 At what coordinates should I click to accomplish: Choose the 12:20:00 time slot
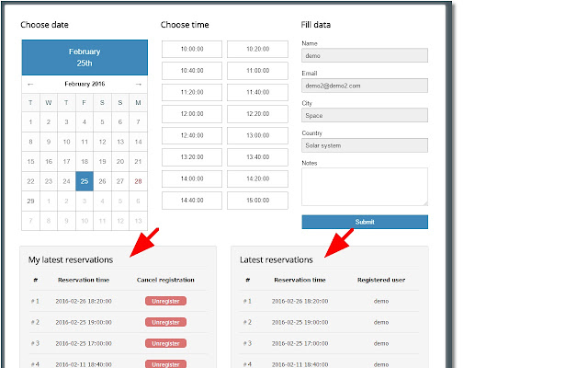click(x=257, y=114)
